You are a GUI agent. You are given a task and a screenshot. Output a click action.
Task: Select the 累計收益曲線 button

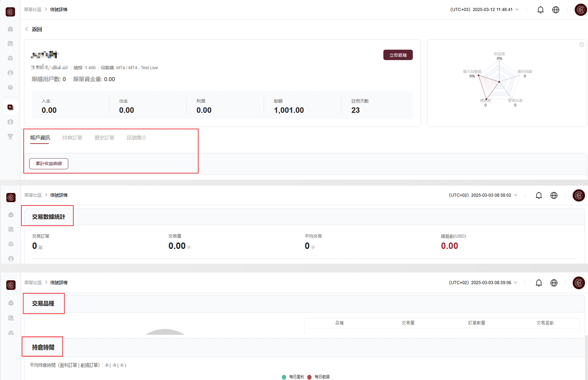point(49,163)
